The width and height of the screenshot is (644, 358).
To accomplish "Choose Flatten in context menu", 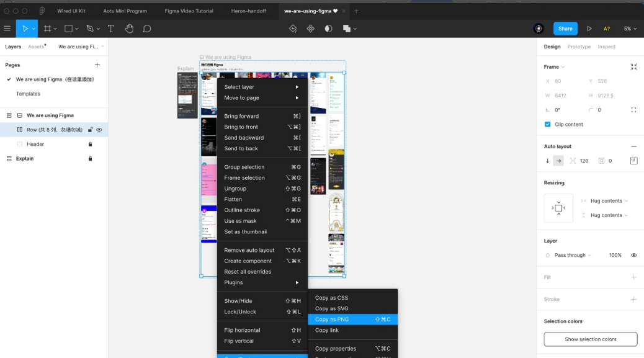I will [x=262, y=199].
